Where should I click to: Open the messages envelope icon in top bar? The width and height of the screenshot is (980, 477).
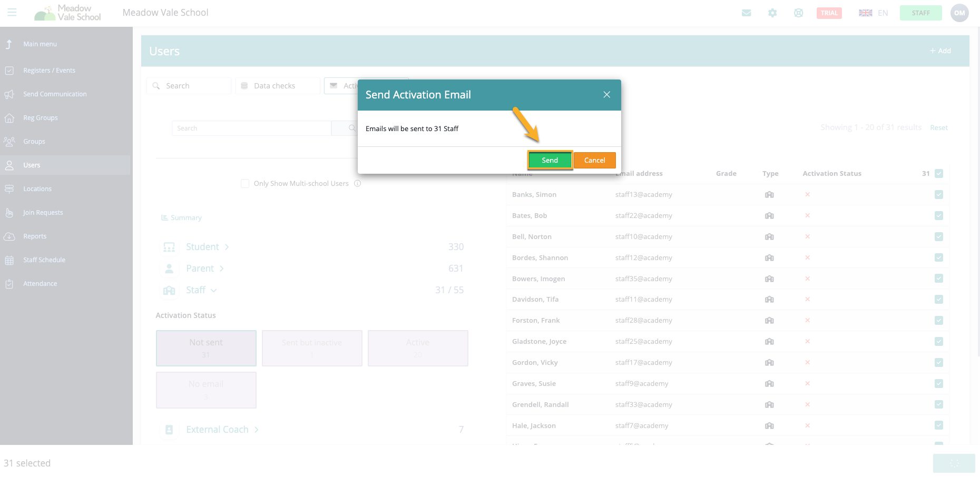pyautogui.click(x=747, y=13)
